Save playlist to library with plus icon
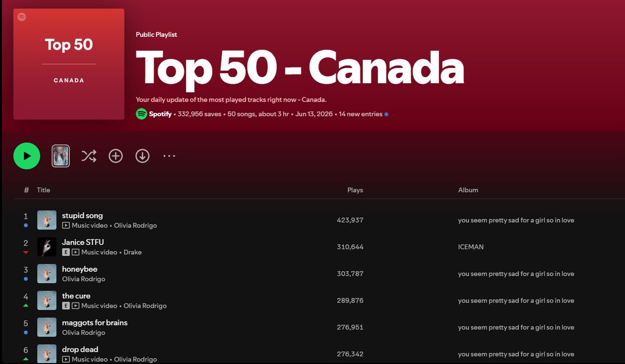This screenshot has width=625, height=364. click(x=116, y=156)
